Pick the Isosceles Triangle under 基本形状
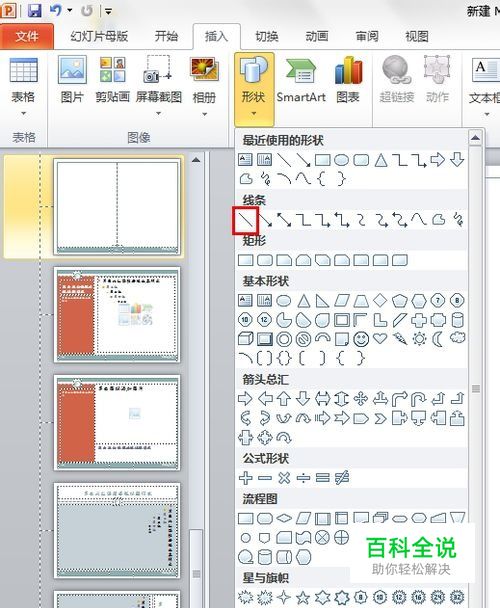The height and width of the screenshot is (608, 500). coord(303,301)
